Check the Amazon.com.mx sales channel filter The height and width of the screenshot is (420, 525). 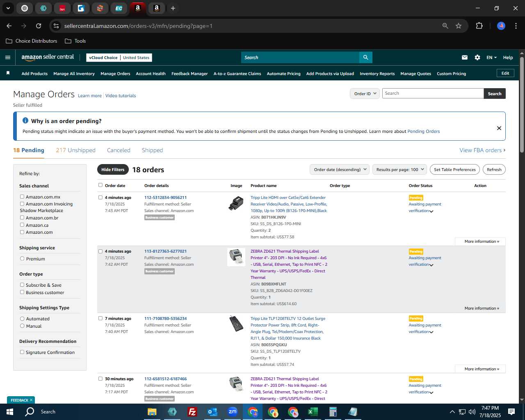pos(22,196)
